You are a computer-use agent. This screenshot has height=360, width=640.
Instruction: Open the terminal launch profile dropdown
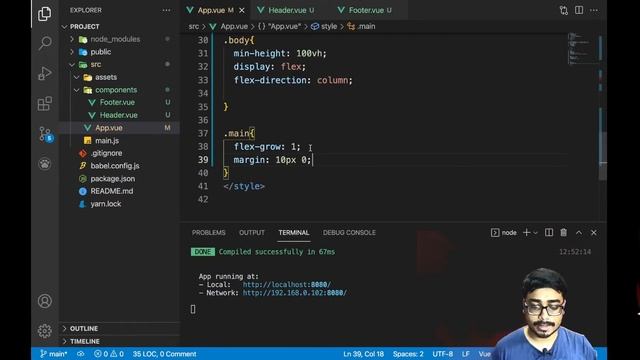536,233
